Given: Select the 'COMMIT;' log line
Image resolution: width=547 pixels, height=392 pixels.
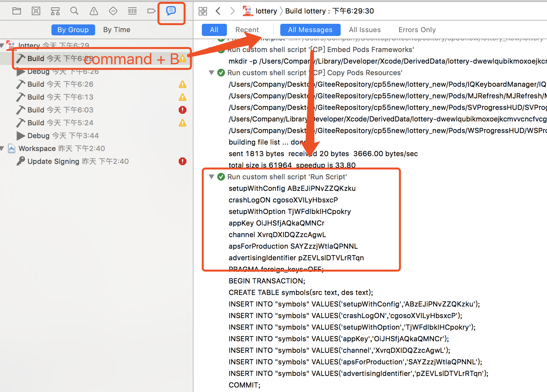Looking at the screenshot, I should click(245, 385).
